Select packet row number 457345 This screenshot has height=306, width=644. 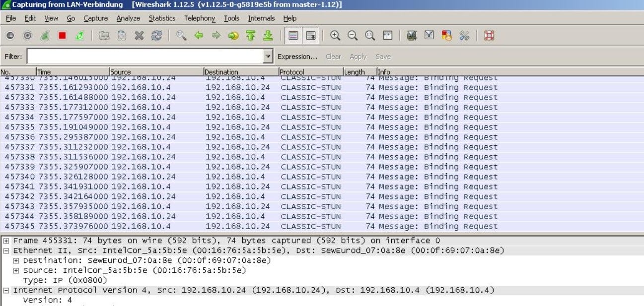click(322, 226)
